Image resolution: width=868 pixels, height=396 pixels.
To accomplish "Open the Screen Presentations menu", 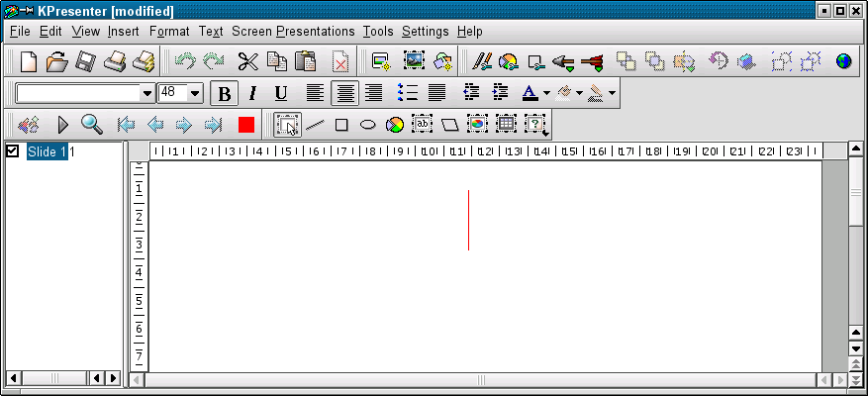I will [293, 32].
